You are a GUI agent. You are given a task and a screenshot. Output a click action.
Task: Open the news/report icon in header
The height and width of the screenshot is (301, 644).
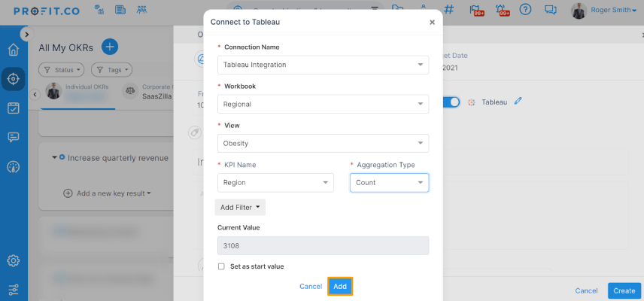pos(120,10)
